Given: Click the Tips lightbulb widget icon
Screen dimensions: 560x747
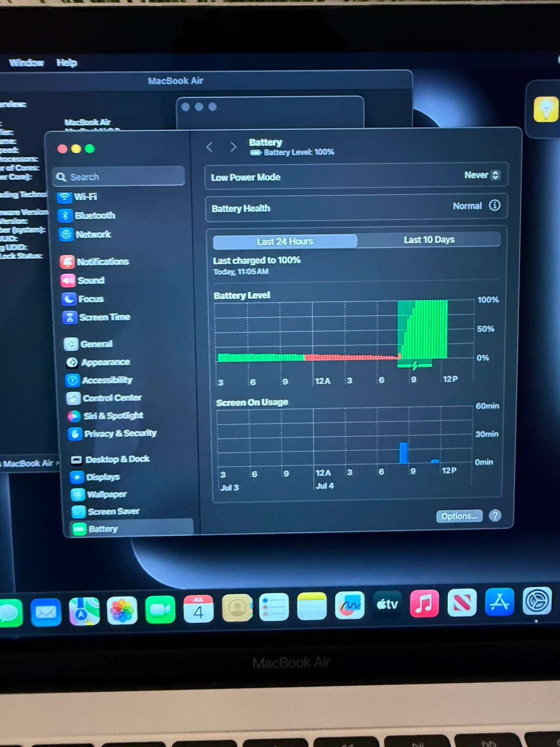Looking at the screenshot, I should pos(545,110).
